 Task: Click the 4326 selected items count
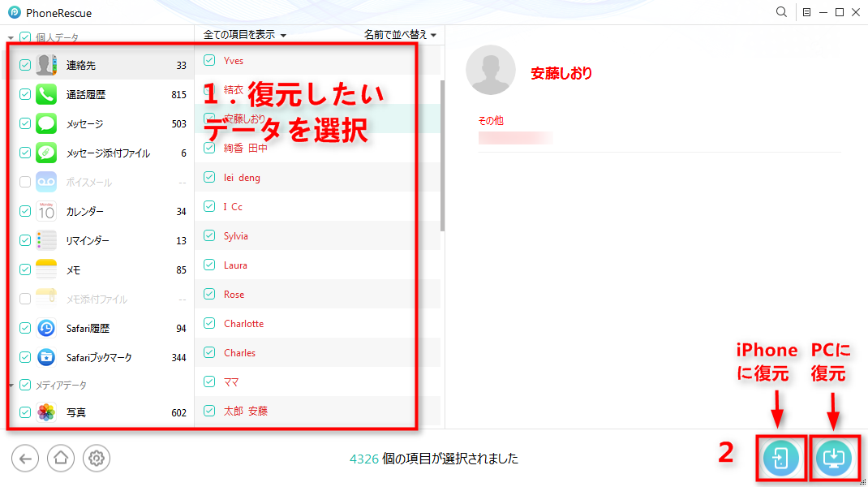point(363,459)
